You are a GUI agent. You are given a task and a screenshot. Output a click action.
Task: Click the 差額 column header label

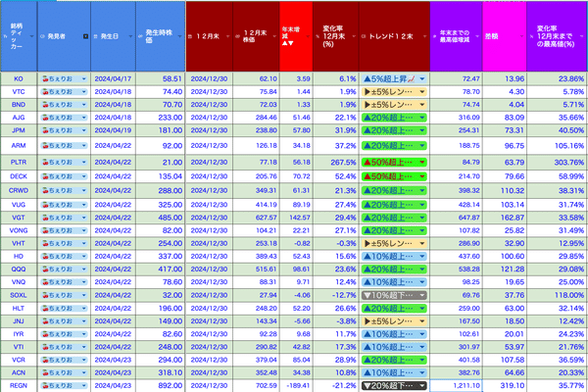click(492, 36)
